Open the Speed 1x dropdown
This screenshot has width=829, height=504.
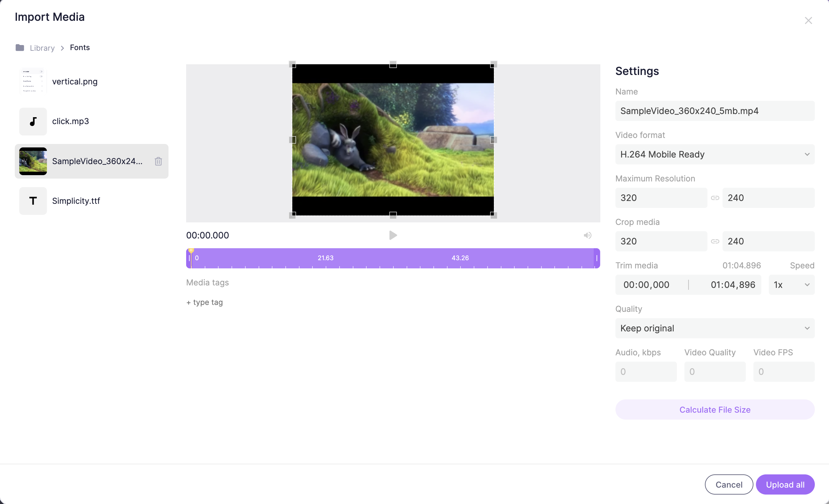pos(791,285)
